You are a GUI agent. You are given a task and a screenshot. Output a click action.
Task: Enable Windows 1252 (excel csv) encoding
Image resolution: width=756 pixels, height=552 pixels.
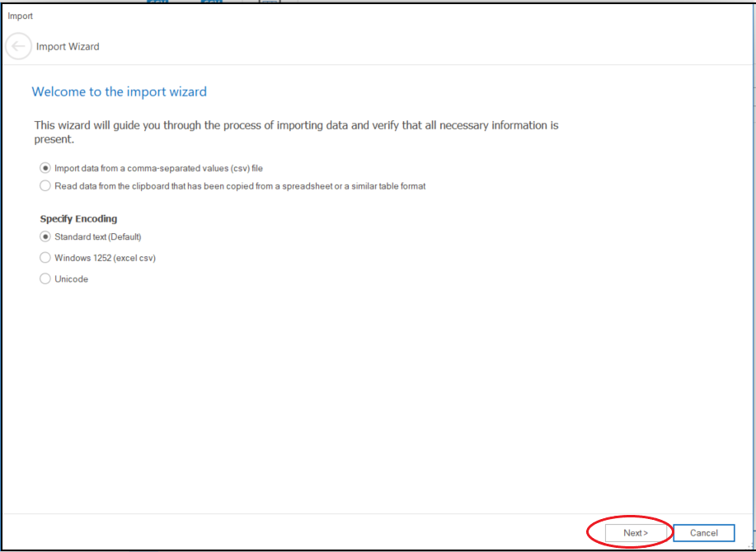[x=45, y=257]
